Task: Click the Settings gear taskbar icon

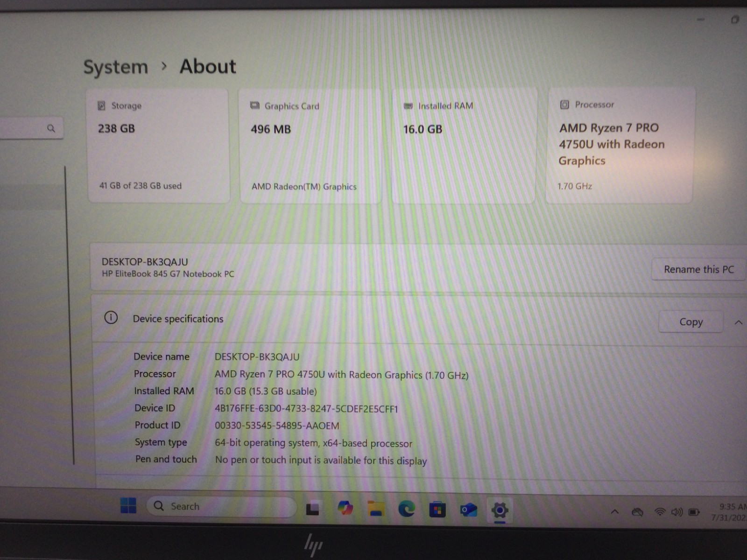Action: click(x=500, y=510)
